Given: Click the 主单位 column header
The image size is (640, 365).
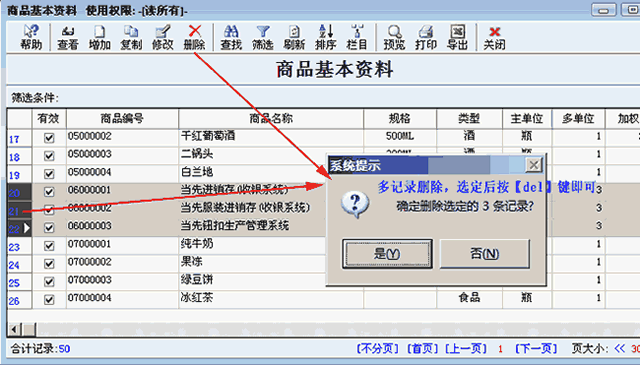Looking at the screenshot, I should click(527, 119).
